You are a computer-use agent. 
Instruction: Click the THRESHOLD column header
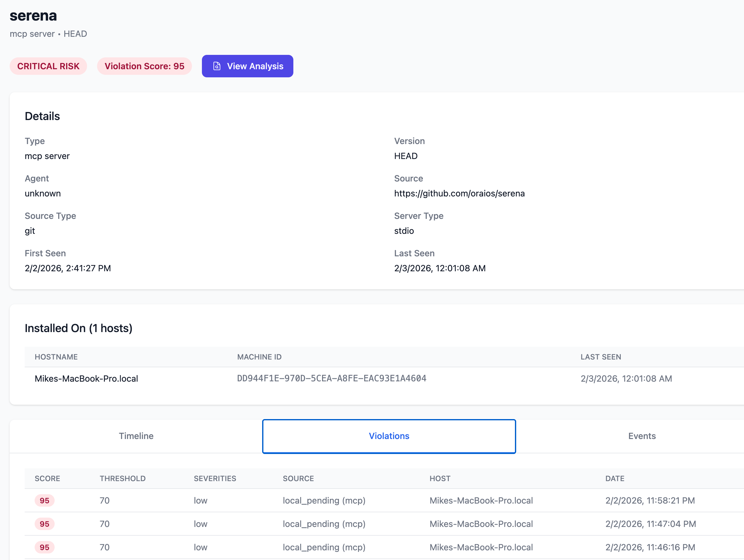coord(122,478)
